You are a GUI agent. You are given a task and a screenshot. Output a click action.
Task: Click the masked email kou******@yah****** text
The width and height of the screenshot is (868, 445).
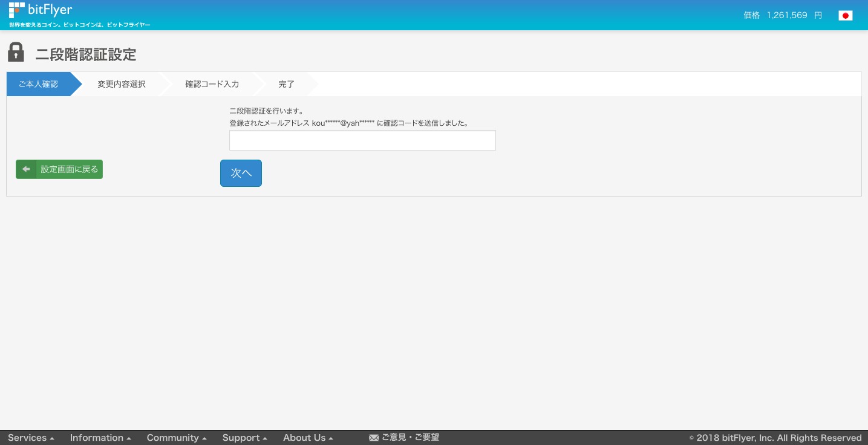[x=343, y=123]
